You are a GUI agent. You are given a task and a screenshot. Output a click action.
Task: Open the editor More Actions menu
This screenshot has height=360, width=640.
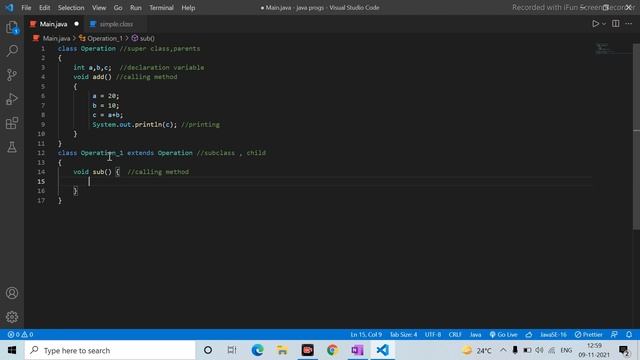click(629, 24)
